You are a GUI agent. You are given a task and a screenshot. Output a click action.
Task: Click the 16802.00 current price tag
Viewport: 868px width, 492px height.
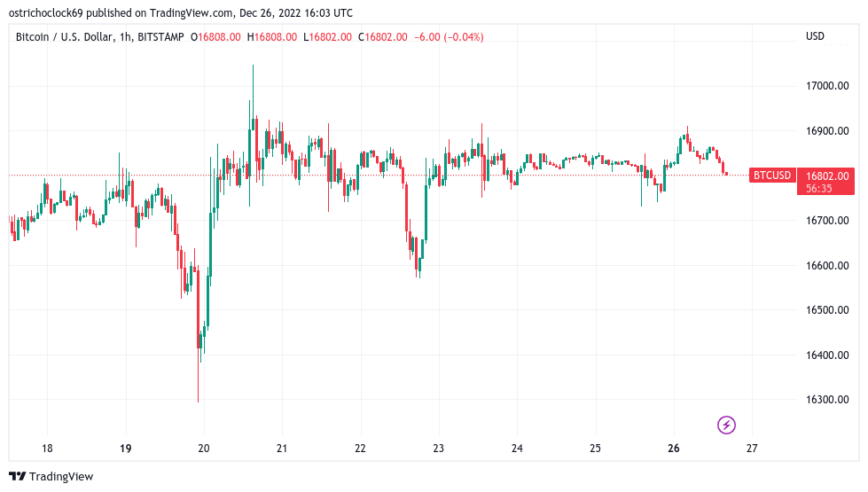827,176
